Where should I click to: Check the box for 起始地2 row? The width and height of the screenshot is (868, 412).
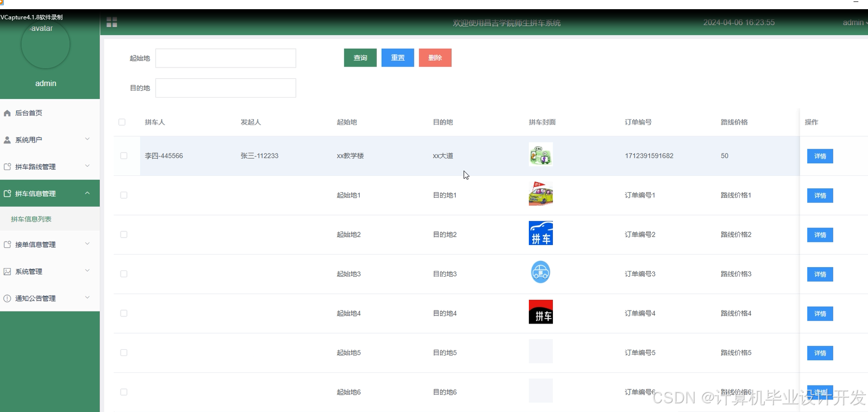(x=124, y=235)
